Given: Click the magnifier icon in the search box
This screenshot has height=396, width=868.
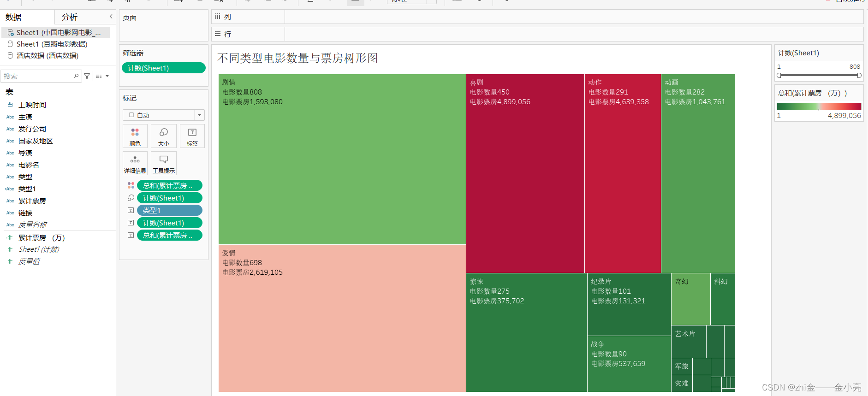Looking at the screenshot, I should (x=77, y=76).
